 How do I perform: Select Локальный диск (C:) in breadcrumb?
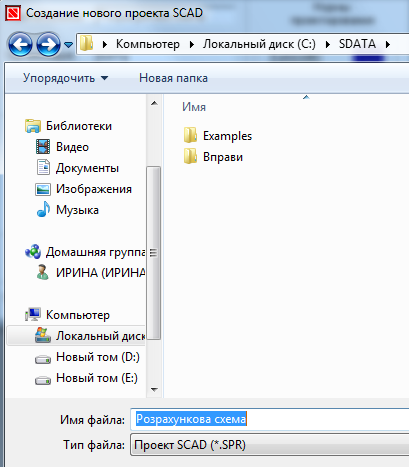(259, 44)
